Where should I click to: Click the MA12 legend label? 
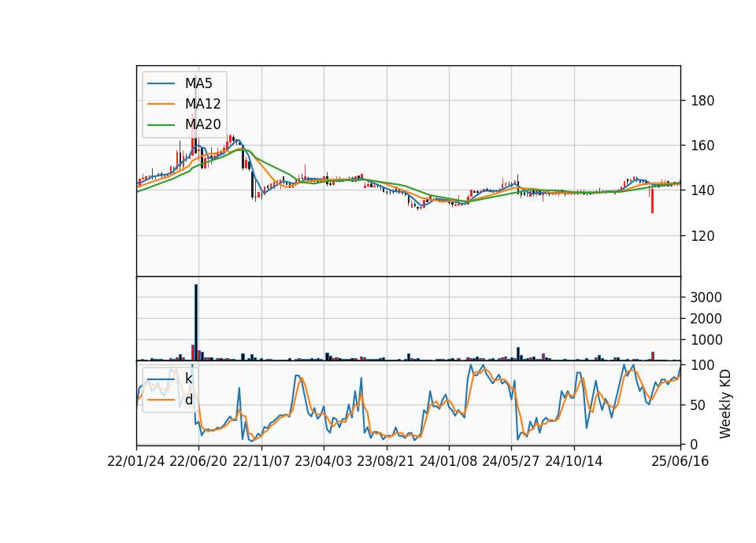202,104
